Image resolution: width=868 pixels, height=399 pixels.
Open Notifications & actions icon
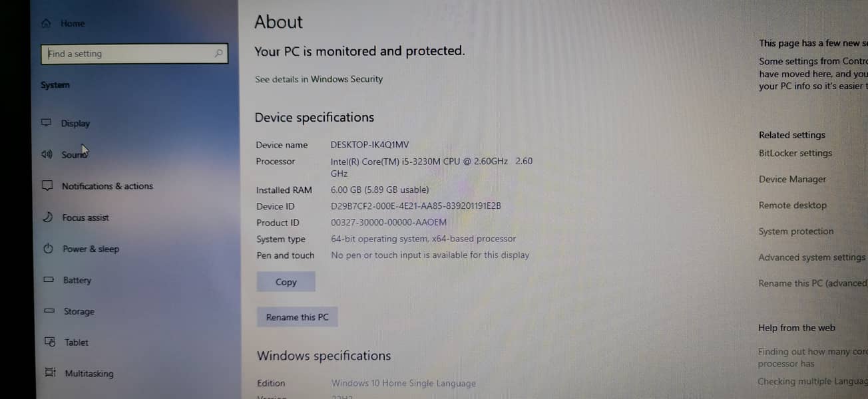[x=47, y=186]
